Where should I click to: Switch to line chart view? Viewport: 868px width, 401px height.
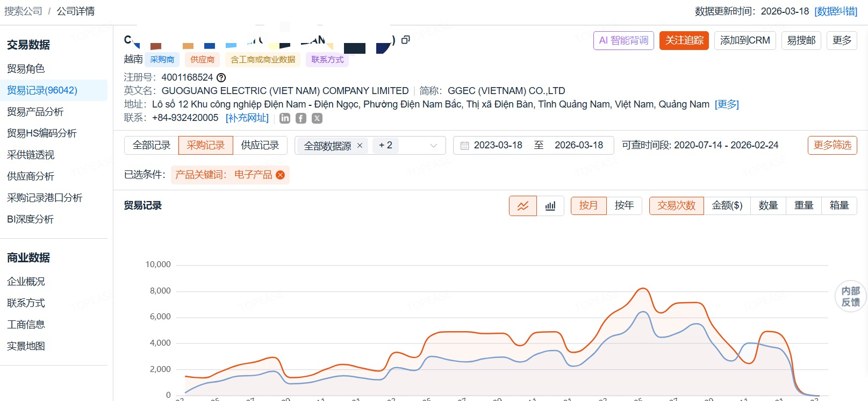[x=522, y=206]
